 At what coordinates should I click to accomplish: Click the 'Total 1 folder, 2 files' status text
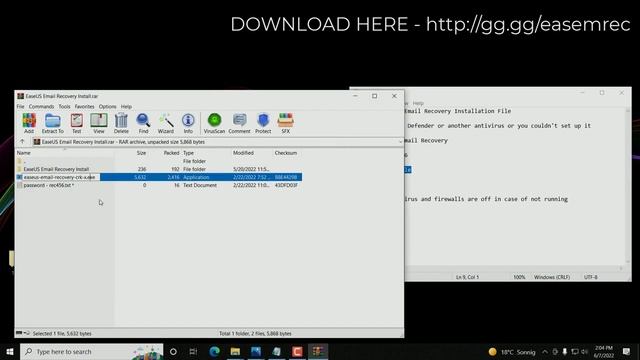tap(255, 333)
